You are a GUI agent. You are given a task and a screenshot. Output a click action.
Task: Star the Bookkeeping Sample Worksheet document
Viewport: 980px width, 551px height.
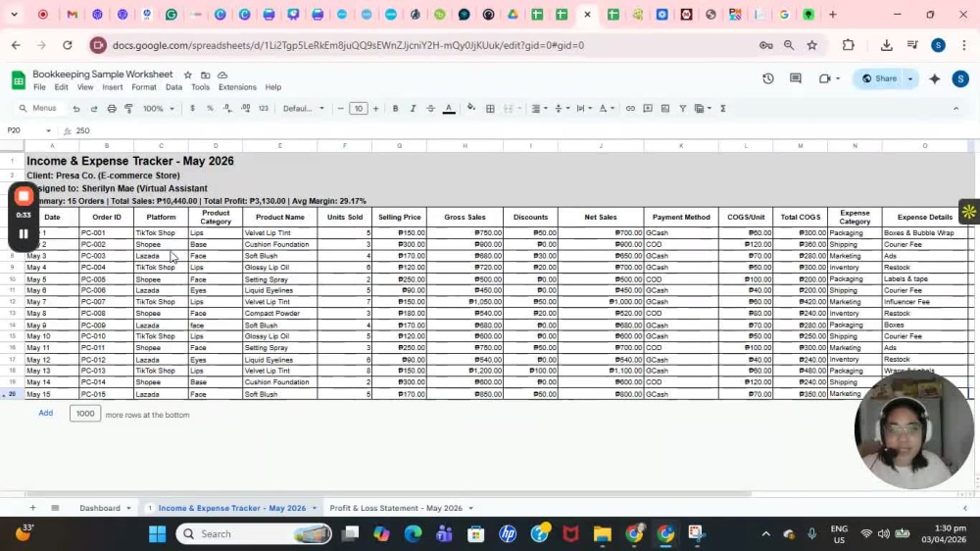coord(187,75)
